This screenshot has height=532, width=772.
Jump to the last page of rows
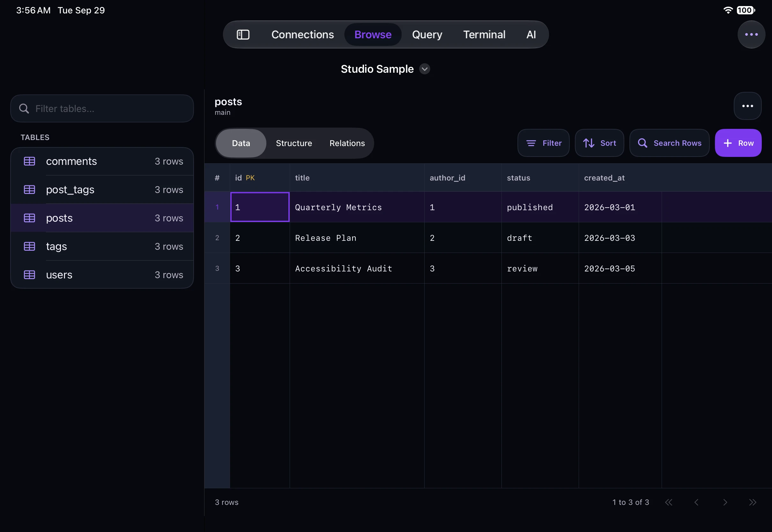753,502
